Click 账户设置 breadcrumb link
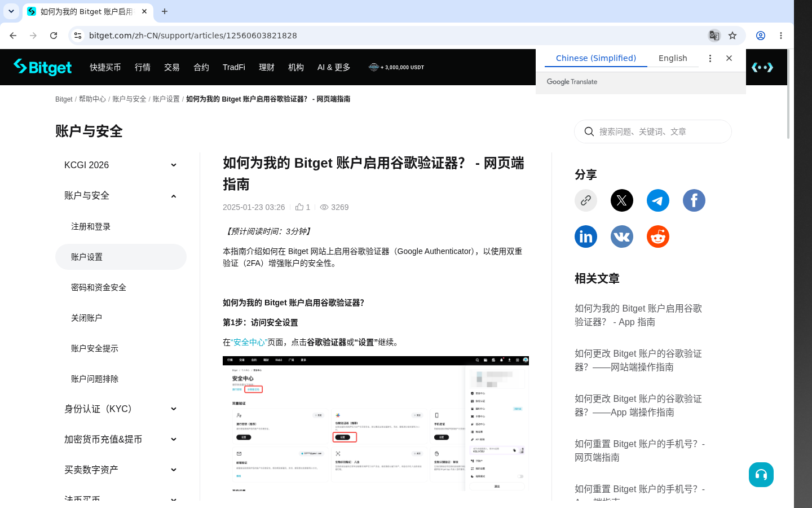Screen dimensions: 812x508 (x=166, y=99)
